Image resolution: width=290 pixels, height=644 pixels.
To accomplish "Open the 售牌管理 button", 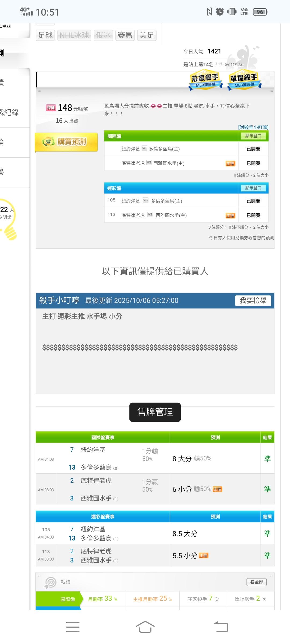I will [155, 412].
